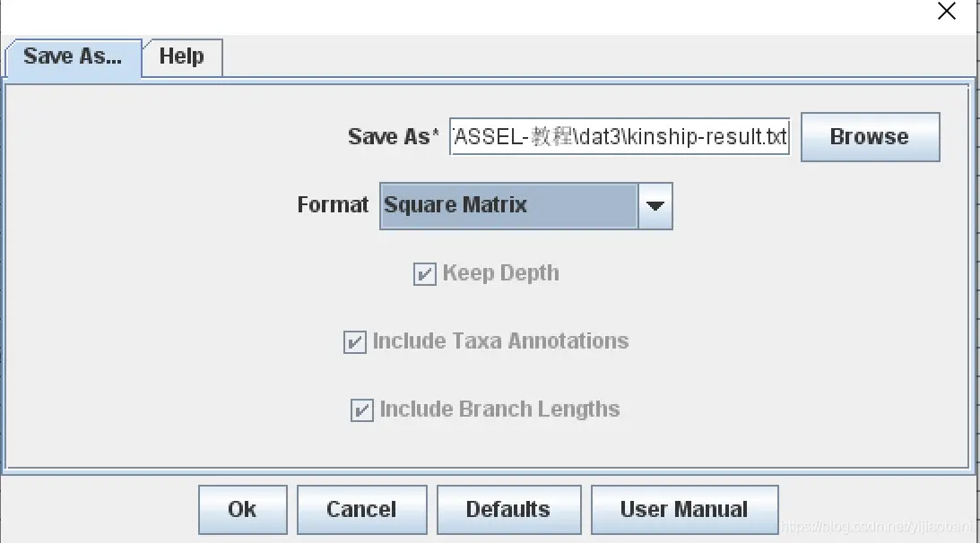This screenshot has height=543, width=980.
Task: Click the blog.csdn.net watermark link
Action: pyautogui.click(x=879, y=530)
